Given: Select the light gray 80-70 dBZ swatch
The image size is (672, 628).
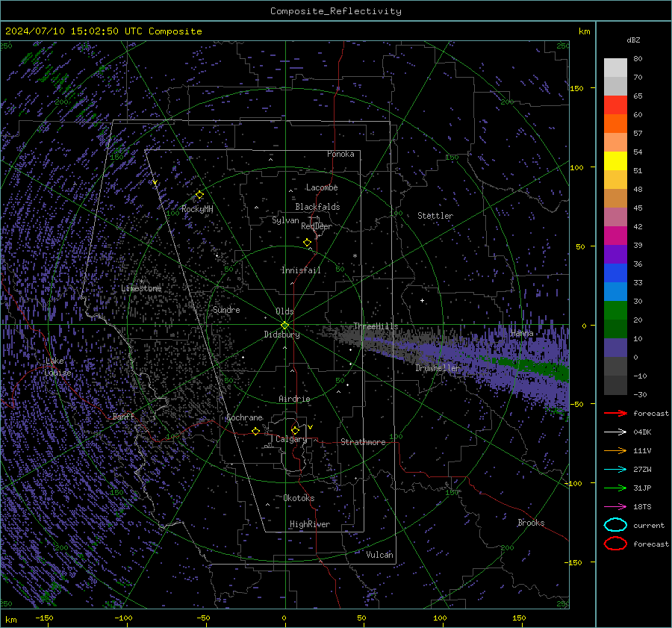Looking at the screenshot, I should (x=615, y=67).
